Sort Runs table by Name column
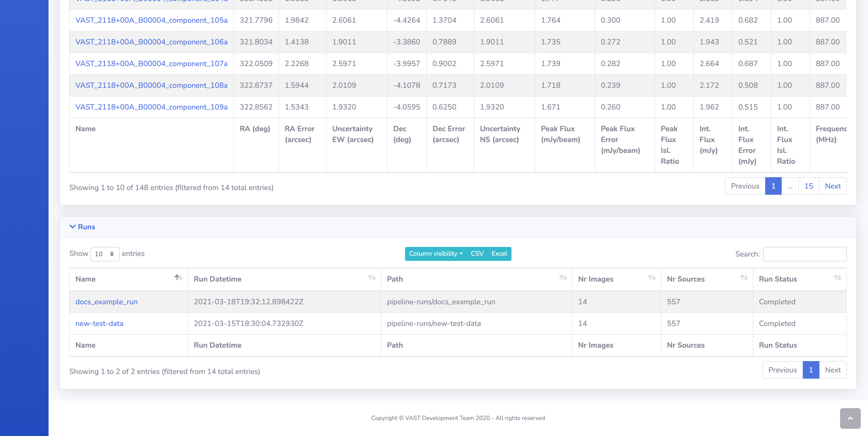 tap(128, 279)
